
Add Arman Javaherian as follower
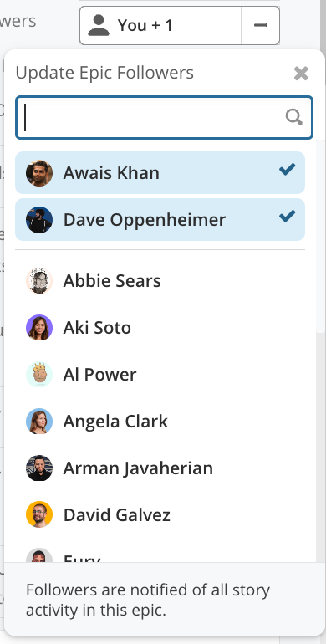pos(160,468)
